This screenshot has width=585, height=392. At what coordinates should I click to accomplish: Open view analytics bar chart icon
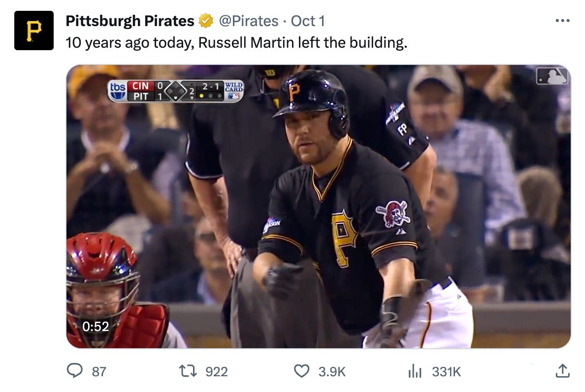click(x=415, y=371)
